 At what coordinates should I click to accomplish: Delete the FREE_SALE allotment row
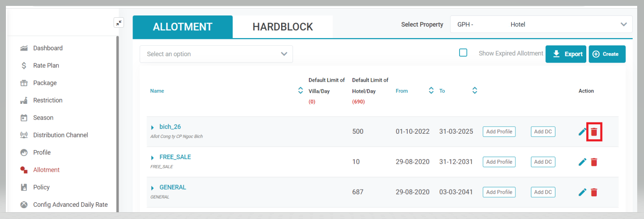(594, 162)
